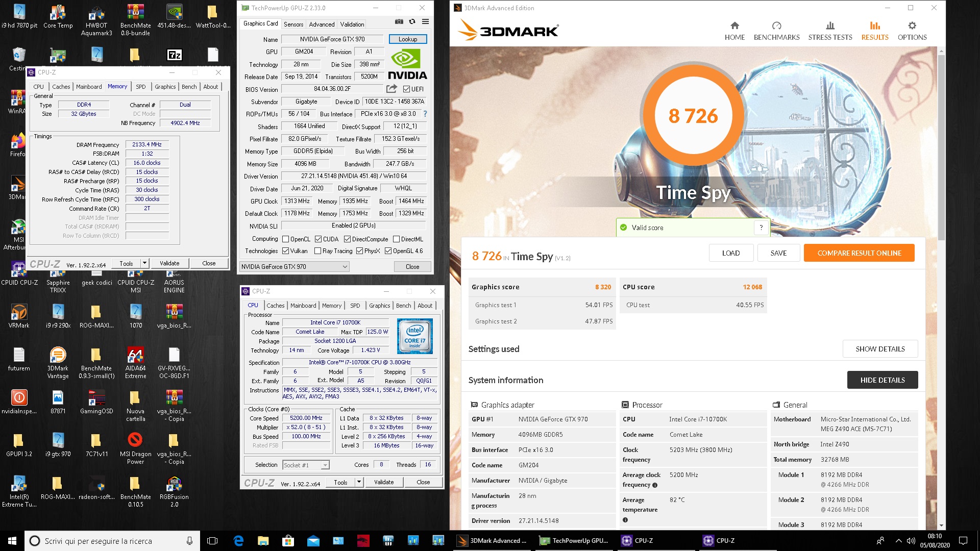Toggle the UEFI checkbox in GPU-Z

(x=407, y=89)
